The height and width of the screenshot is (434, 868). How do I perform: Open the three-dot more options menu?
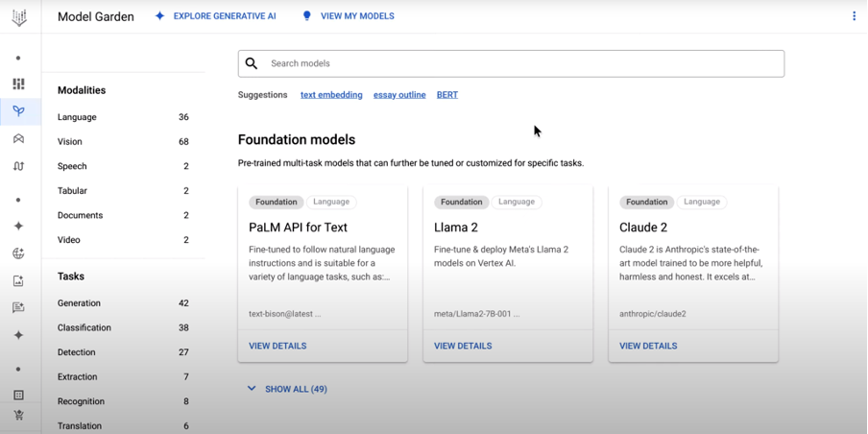pos(854,16)
